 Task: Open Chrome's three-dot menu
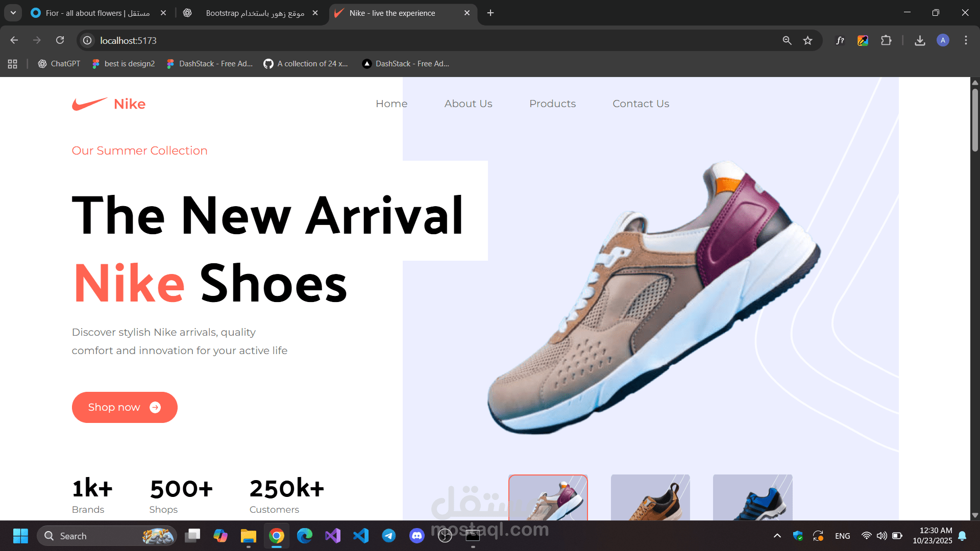point(966,40)
